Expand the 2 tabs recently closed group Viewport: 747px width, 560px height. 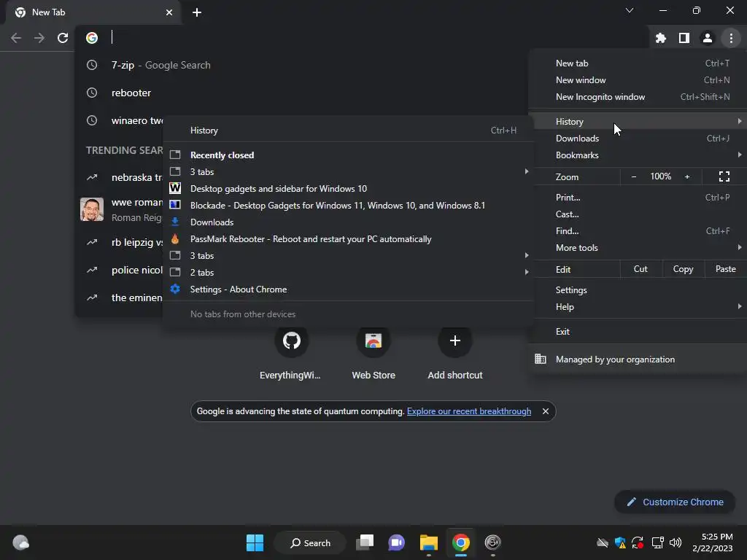(x=348, y=273)
